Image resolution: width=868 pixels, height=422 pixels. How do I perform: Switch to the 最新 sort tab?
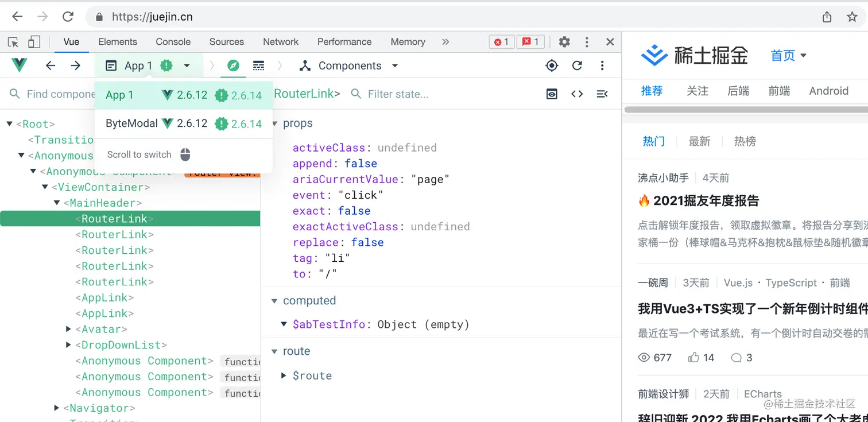pos(699,141)
